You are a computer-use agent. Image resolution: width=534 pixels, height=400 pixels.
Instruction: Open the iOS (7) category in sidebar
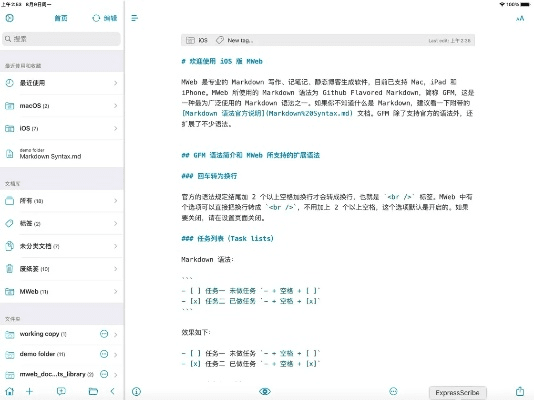pos(62,128)
